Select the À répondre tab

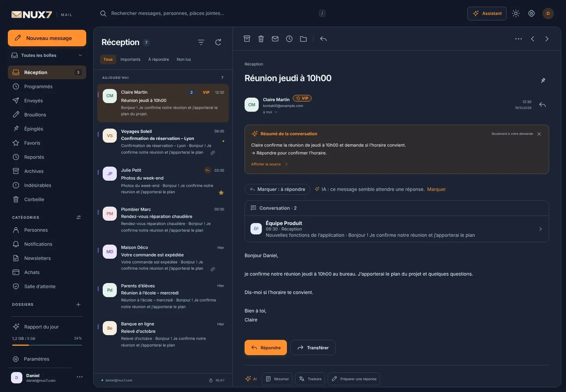[158, 60]
